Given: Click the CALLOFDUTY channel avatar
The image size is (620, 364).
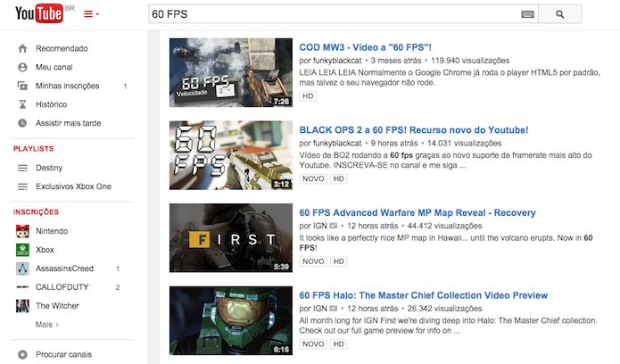Looking at the screenshot, I should point(22,287).
